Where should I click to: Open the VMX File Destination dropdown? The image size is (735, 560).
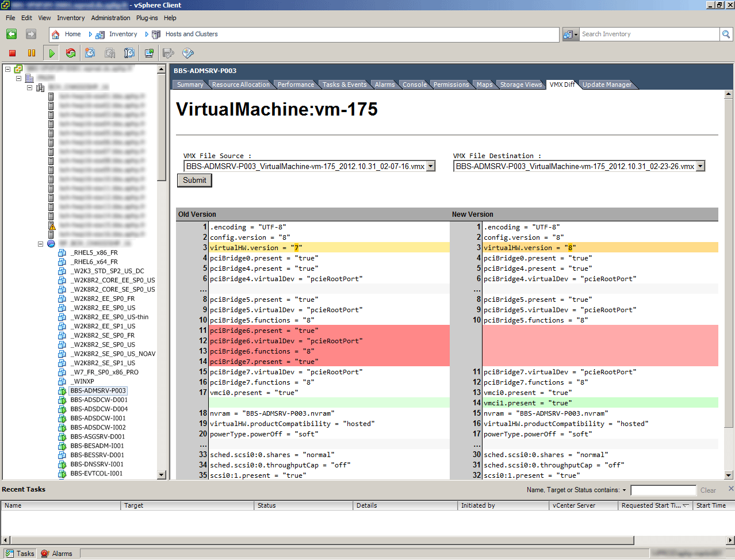click(x=700, y=167)
